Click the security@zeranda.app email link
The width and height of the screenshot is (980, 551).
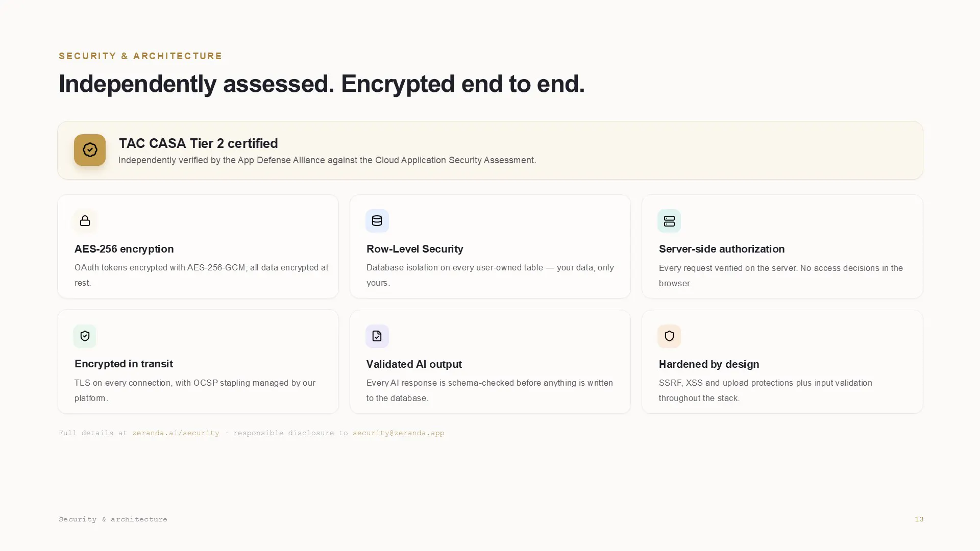coord(399,433)
